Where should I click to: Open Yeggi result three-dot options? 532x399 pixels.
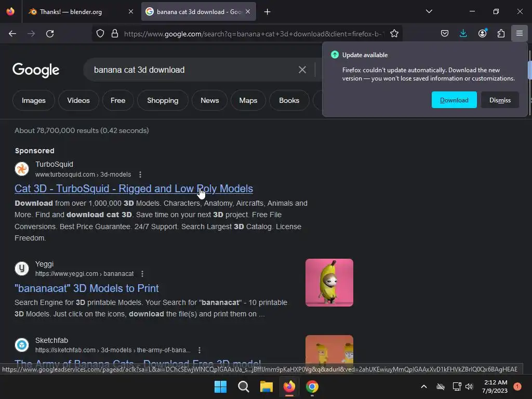tap(142, 274)
